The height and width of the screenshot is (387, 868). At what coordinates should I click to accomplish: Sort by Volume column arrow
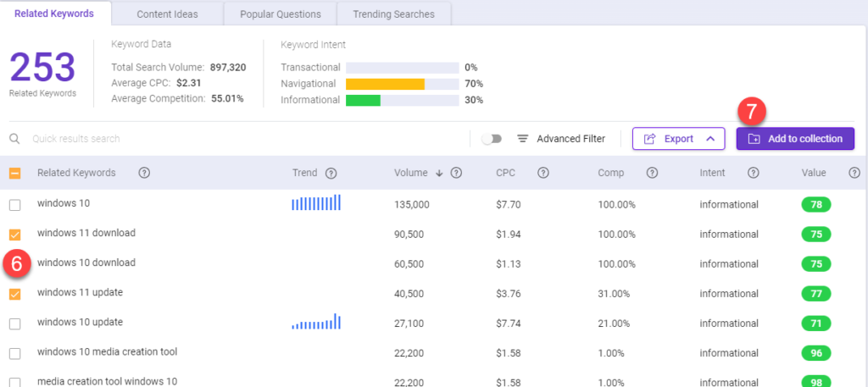[x=440, y=173]
